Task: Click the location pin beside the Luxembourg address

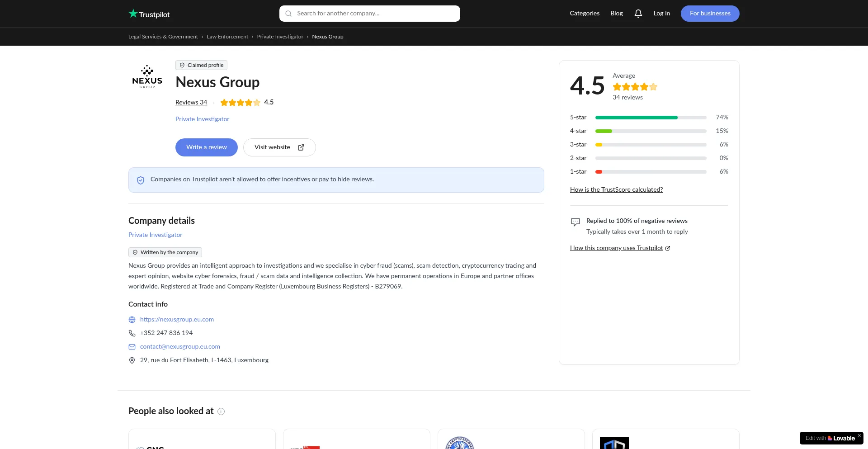Action: (x=132, y=360)
